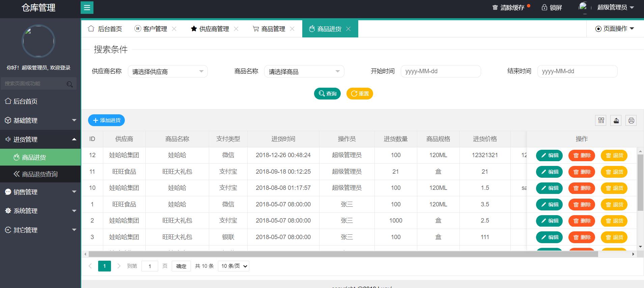Delete the row with ID 10

582,188
